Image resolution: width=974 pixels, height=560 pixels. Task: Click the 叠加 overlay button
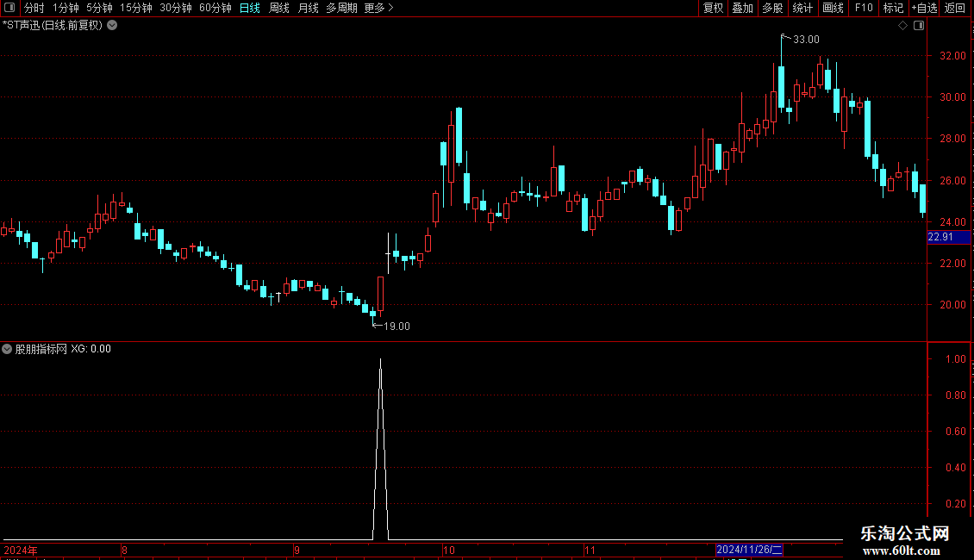tap(743, 8)
